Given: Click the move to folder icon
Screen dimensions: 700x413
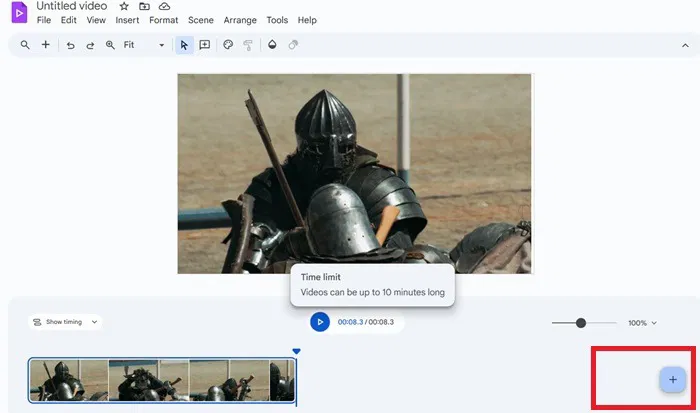Looking at the screenshot, I should point(144,6).
